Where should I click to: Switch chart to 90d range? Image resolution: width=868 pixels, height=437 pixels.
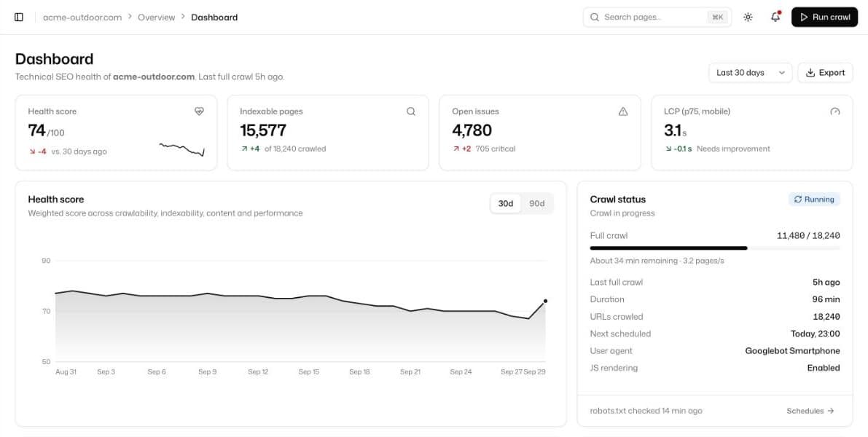click(536, 203)
